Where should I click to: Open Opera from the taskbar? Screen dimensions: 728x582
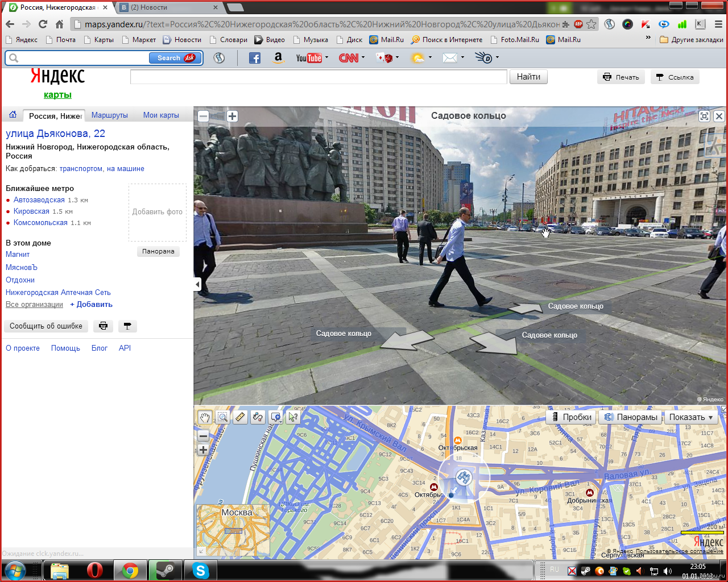coord(94,570)
